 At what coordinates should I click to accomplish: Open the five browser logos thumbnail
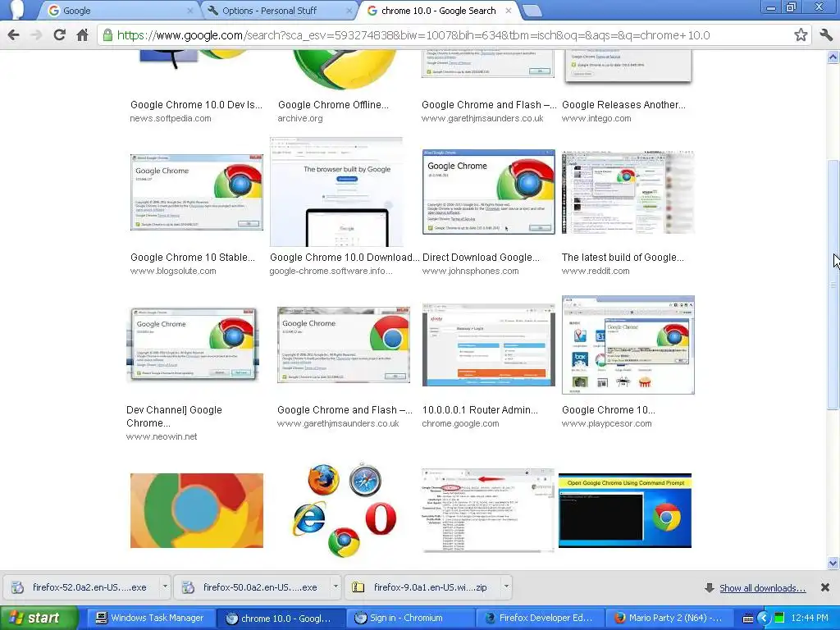tap(345, 509)
